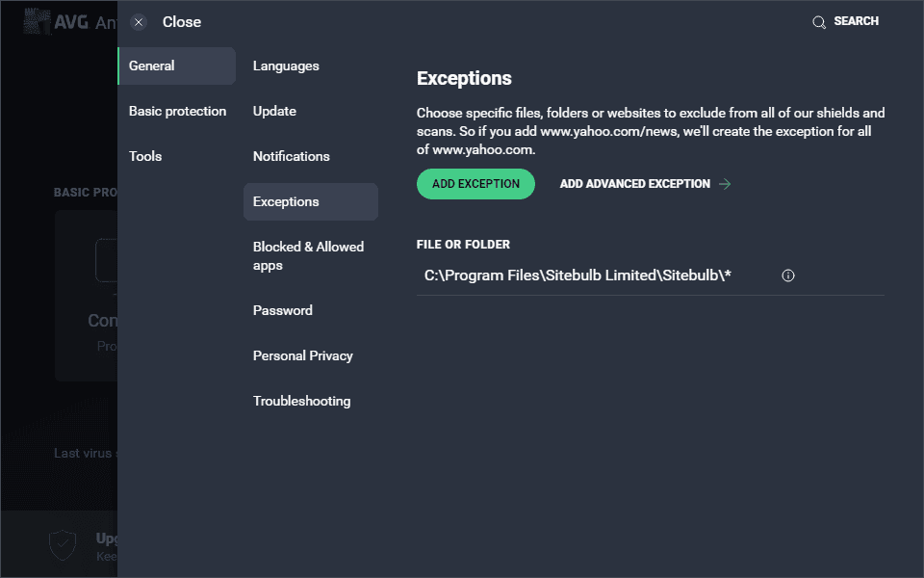Open the Update settings section
Image resolution: width=924 pixels, height=578 pixels.
click(274, 111)
